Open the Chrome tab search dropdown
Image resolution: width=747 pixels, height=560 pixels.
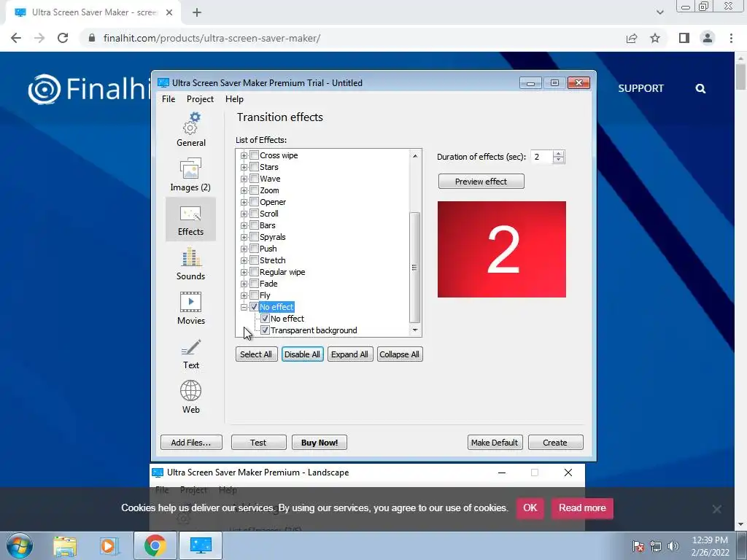click(659, 12)
